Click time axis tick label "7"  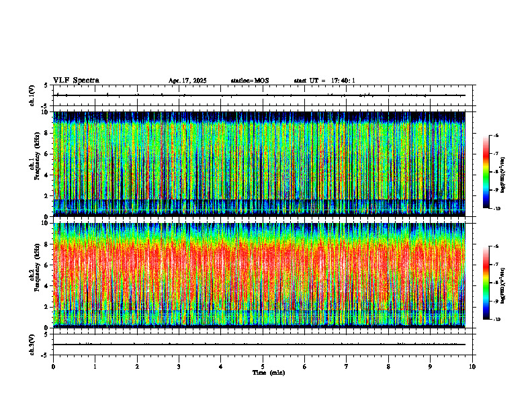click(x=347, y=367)
